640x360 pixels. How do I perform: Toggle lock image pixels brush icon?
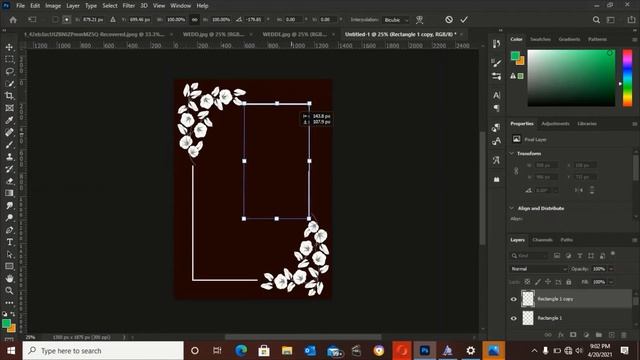click(x=538, y=282)
